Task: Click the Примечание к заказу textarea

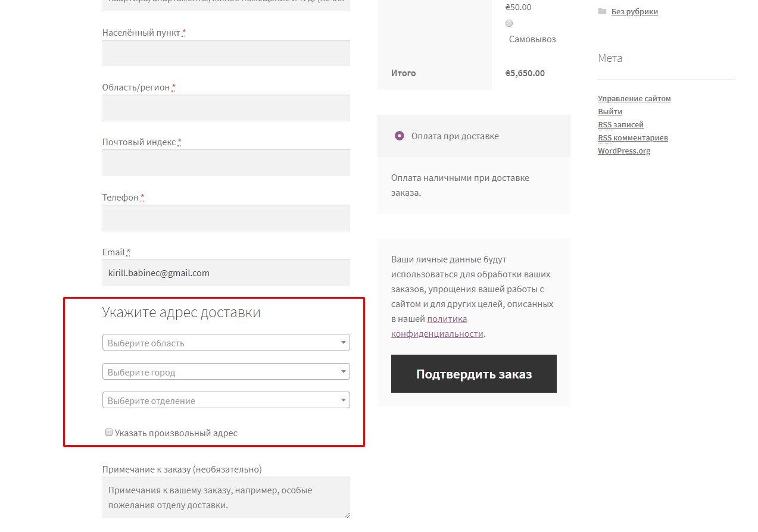Action: click(226, 497)
